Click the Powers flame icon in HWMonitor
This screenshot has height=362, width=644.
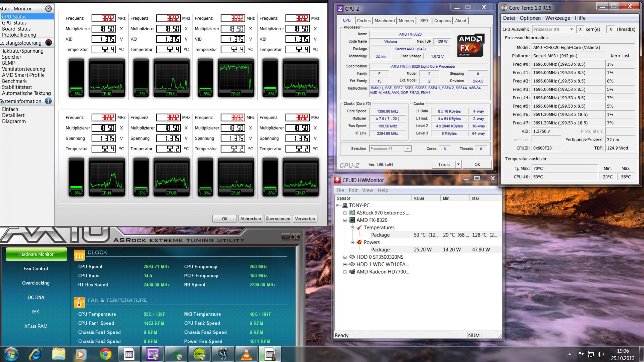click(359, 242)
